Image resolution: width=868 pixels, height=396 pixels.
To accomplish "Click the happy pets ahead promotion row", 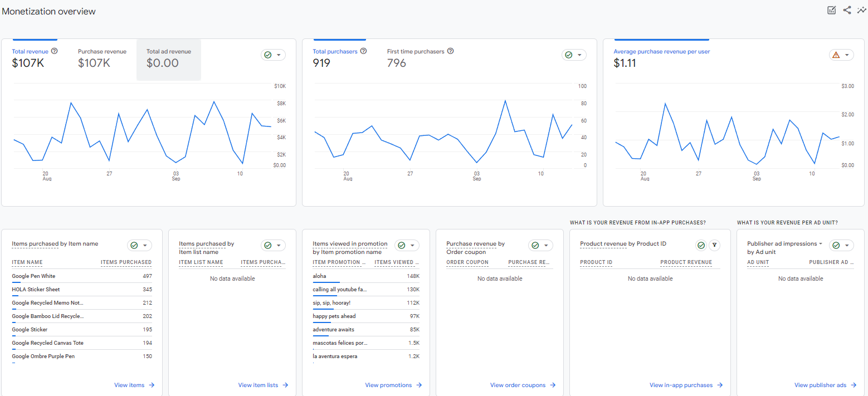I will (366, 316).
